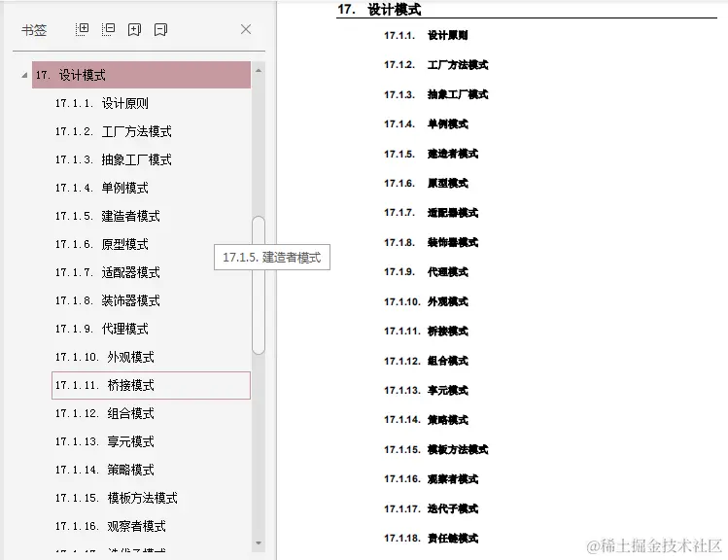Open bookmark 17.1.8. 装饰器模式
The image size is (728, 560).
[x=107, y=300]
